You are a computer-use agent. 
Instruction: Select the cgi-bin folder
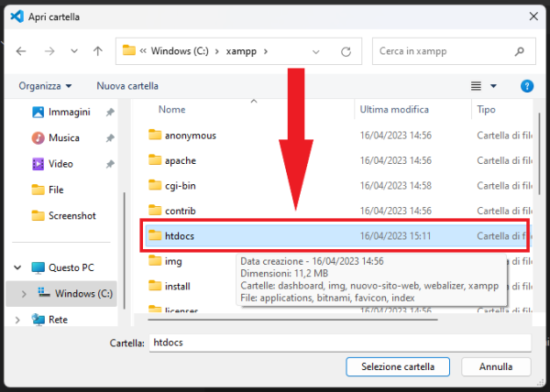[181, 186]
